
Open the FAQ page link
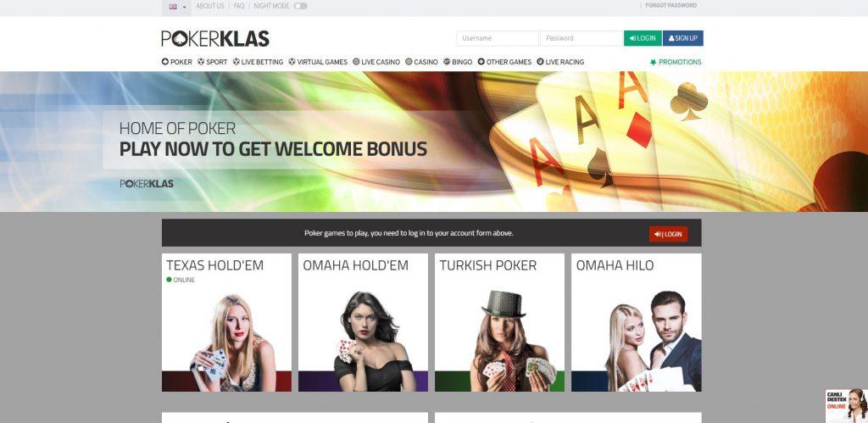point(238,6)
